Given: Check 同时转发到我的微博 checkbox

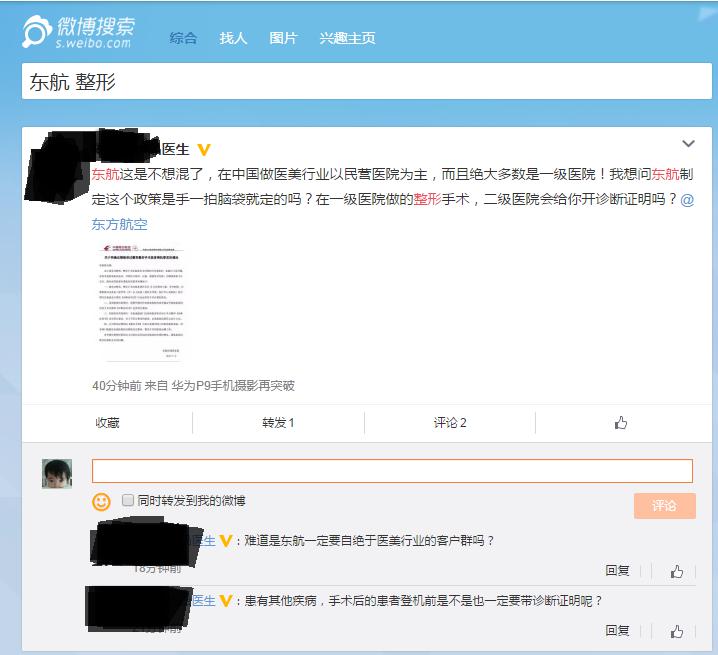Looking at the screenshot, I should coord(128,500).
